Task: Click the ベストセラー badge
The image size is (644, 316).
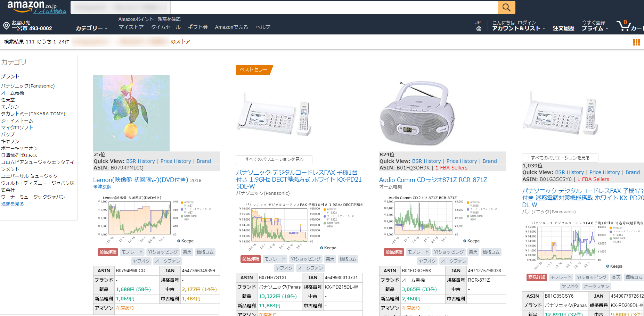Action: [x=254, y=70]
